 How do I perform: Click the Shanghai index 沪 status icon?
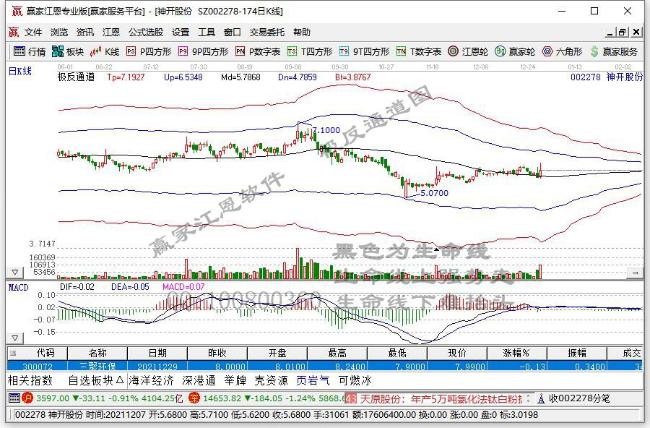tap(27, 398)
